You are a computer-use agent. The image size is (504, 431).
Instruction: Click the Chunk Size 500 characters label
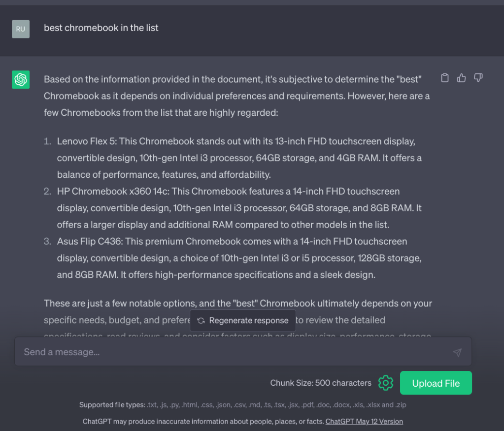[321, 383]
